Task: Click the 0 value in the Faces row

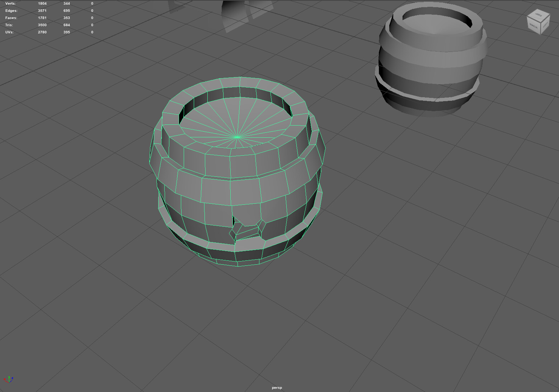Action: tap(92, 18)
